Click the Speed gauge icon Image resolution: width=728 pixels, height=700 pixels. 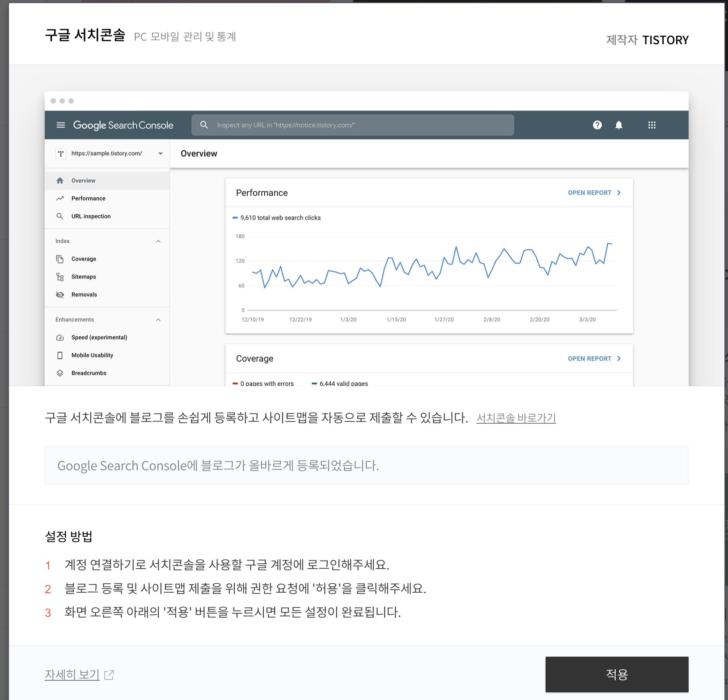coord(60,337)
